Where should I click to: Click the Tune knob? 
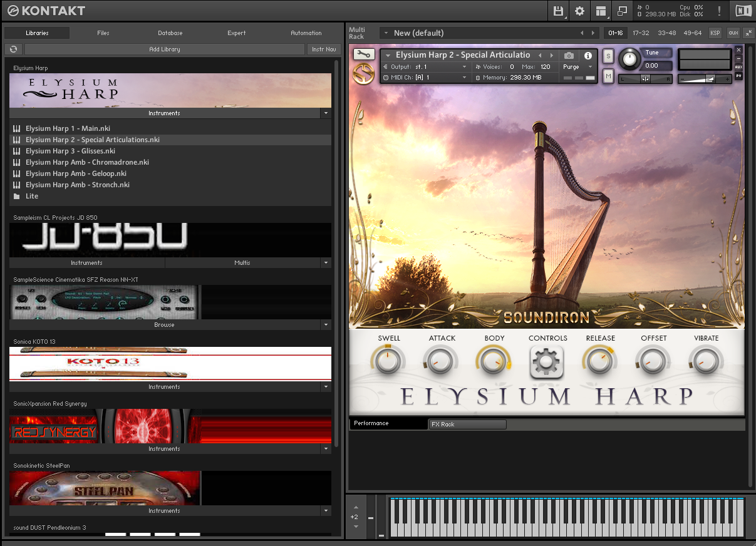(629, 59)
